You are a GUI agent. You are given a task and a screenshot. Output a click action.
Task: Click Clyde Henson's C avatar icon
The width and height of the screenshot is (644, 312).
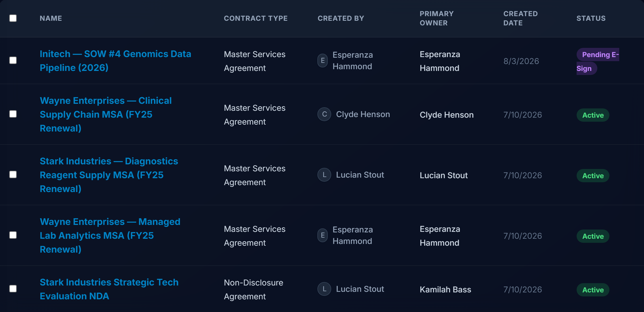pos(324,114)
